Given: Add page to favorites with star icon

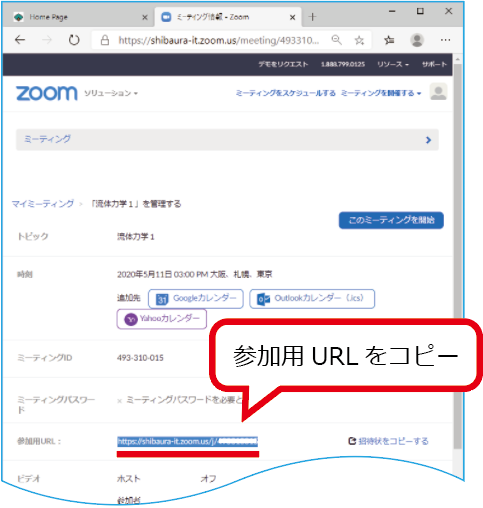Looking at the screenshot, I should point(359,40).
